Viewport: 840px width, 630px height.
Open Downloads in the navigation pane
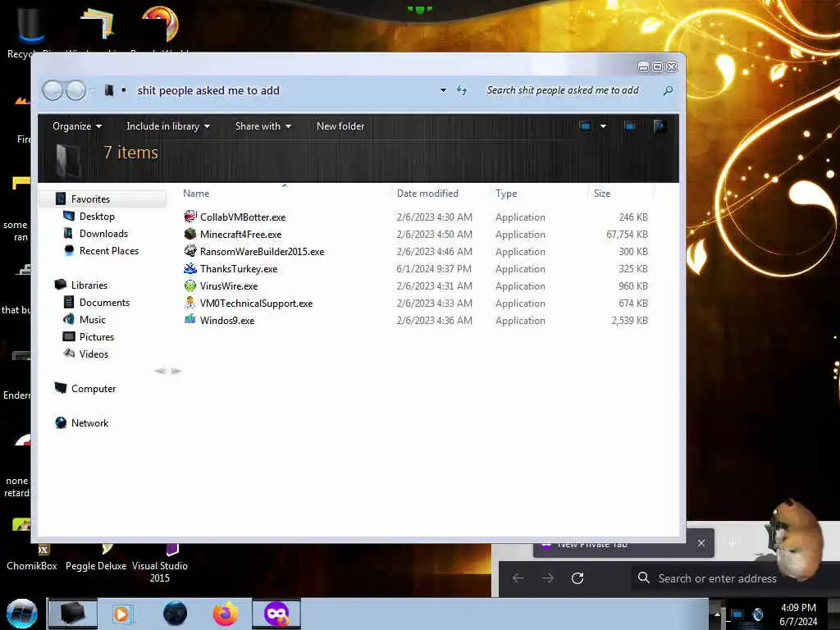tap(104, 234)
